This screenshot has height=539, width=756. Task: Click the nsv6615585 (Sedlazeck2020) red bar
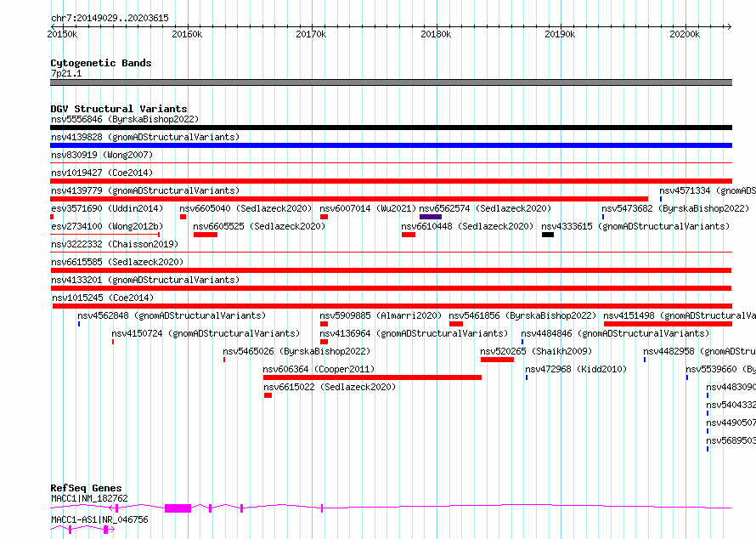pos(391,270)
